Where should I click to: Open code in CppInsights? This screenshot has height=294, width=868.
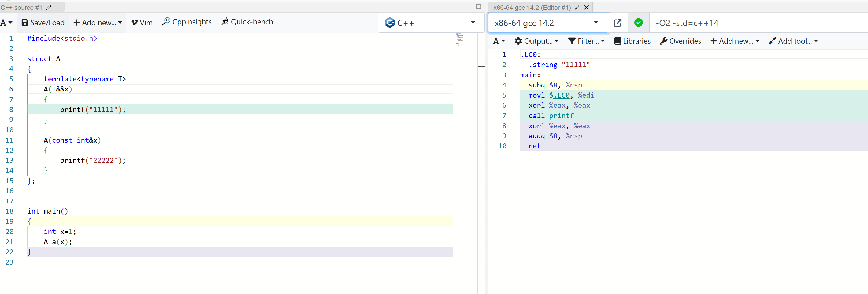pyautogui.click(x=187, y=22)
